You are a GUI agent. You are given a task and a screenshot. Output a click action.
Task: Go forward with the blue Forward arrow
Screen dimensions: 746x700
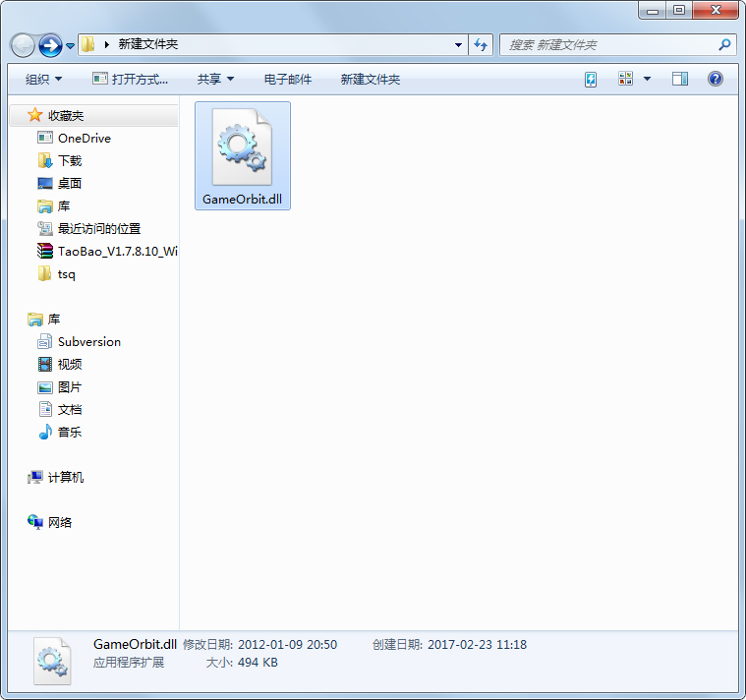pos(50,45)
